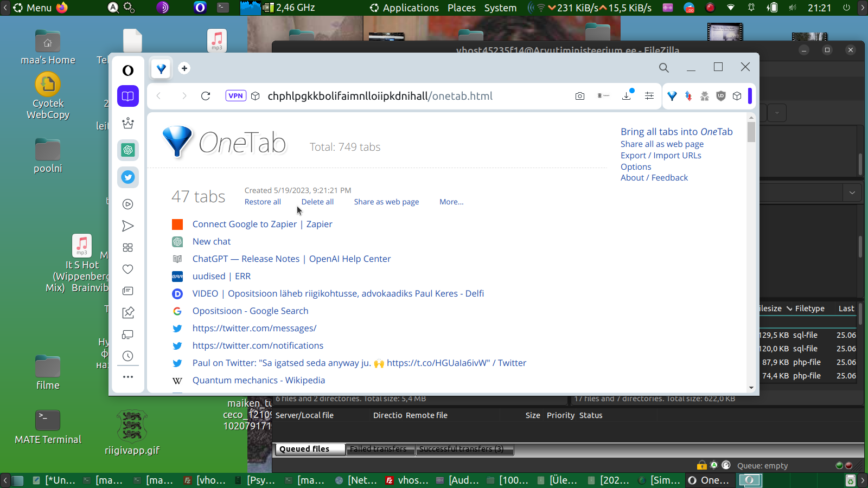Screen dimensions: 868x488
Task: Sort FileZilla remote list by Filetype column
Action: click(x=810, y=309)
